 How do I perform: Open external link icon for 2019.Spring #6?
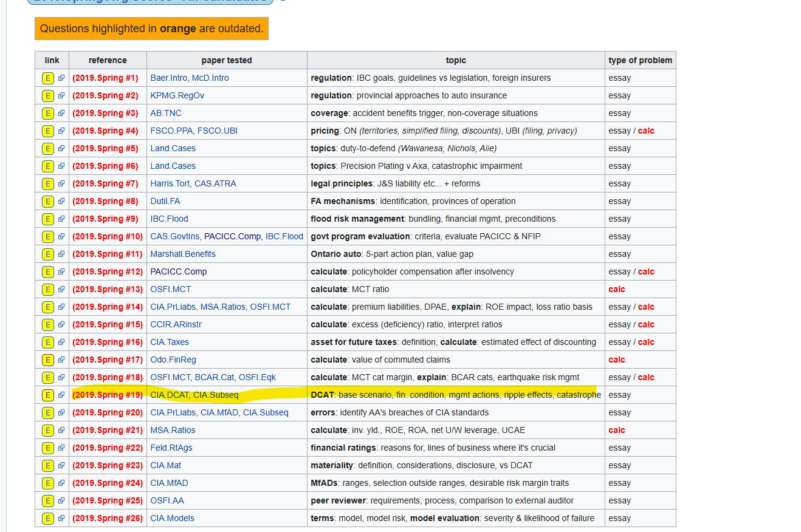61,166
